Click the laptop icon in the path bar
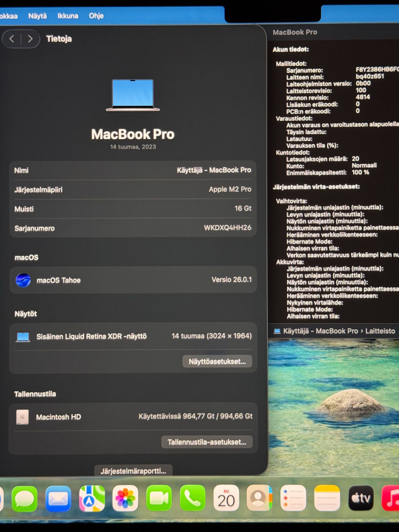 click(277, 331)
